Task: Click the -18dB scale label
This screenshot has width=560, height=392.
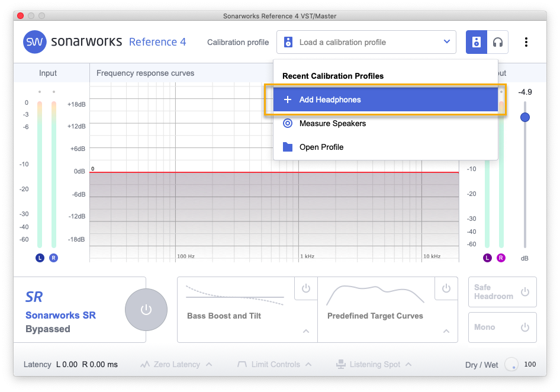Action: click(x=76, y=239)
